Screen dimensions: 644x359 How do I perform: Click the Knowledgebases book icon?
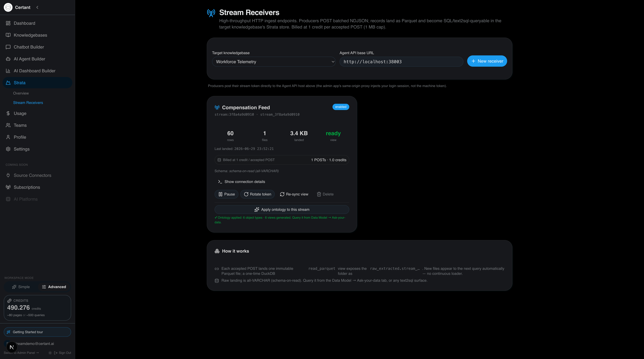[8, 35]
